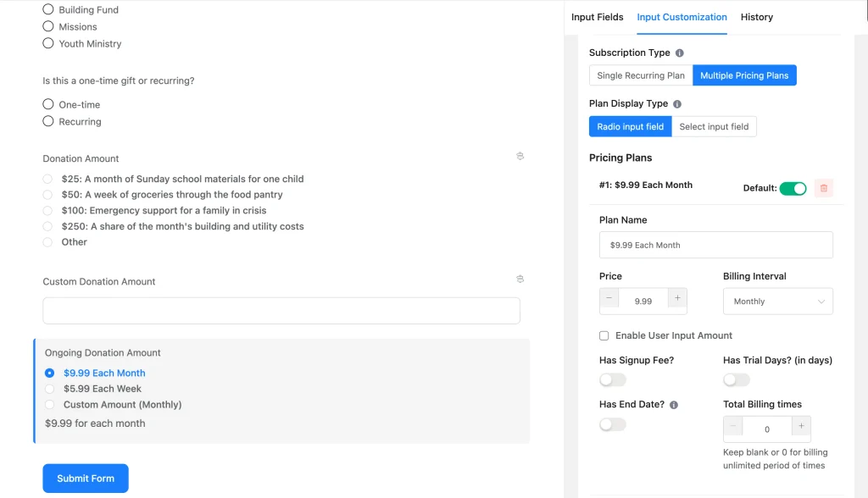Decrease Price with the minus button
The width and height of the screenshot is (868, 498).
tap(609, 299)
